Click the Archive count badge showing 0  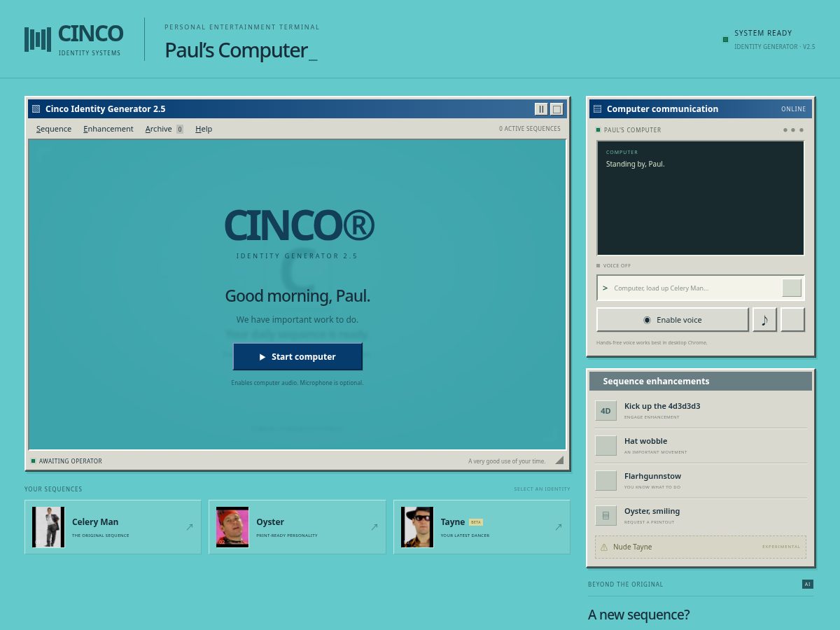[180, 129]
